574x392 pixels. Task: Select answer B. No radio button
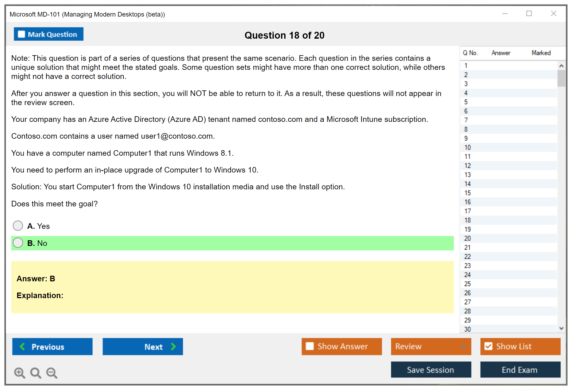pos(18,243)
